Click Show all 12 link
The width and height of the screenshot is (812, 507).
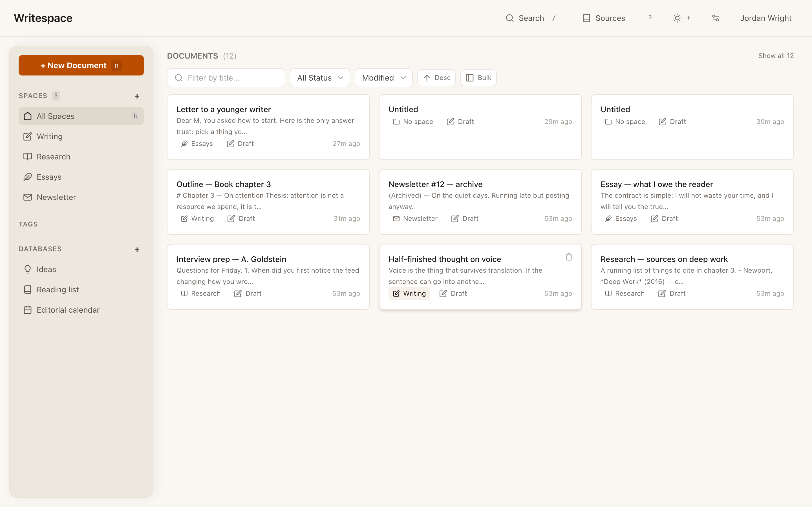(x=776, y=56)
